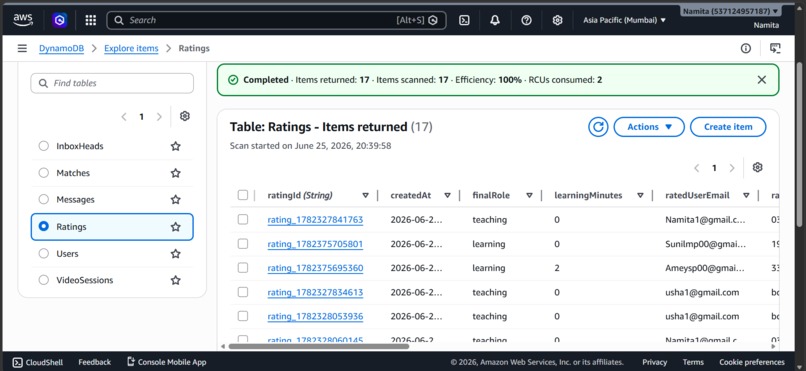This screenshot has height=371, width=806.
Task: Open the Asia Pacific (Mumbai) region selector
Action: [x=624, y=20]
